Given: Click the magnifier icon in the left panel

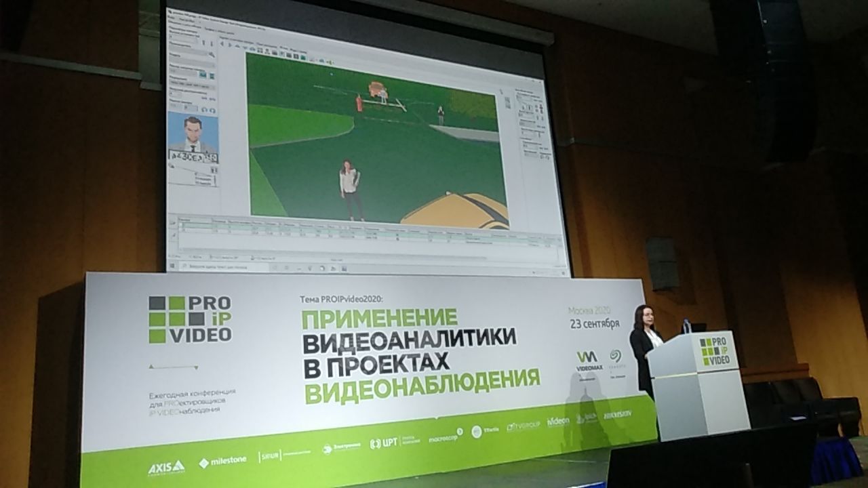Looking at the screenshot, I should (x=212, y=54).
